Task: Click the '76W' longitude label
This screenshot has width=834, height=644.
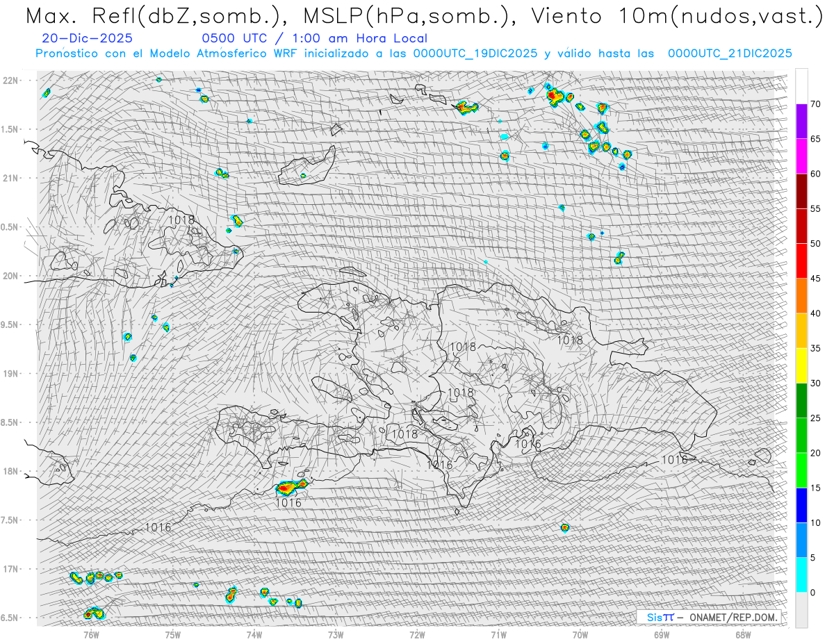Action: tap(91, 634)
